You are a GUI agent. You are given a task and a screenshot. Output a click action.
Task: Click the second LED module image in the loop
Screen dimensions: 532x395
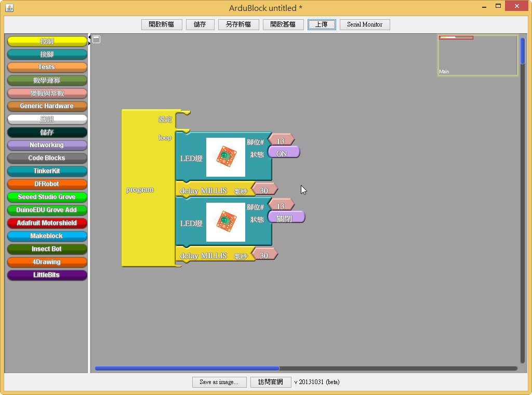(225, 222)
